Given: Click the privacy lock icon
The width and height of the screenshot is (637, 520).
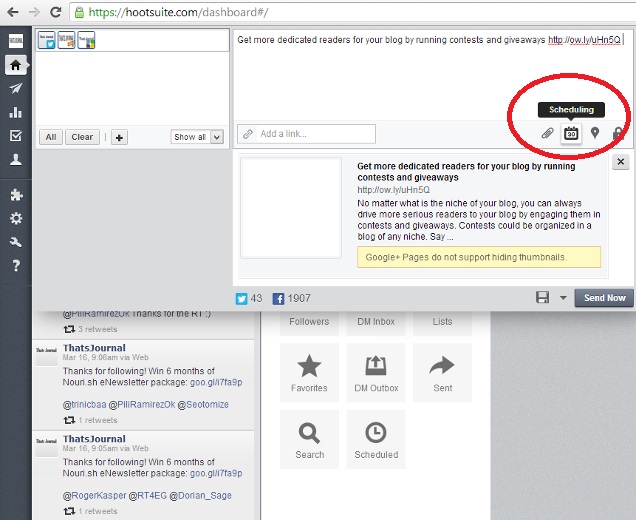Looking at the screenshot, I should (x=618, y=133).
